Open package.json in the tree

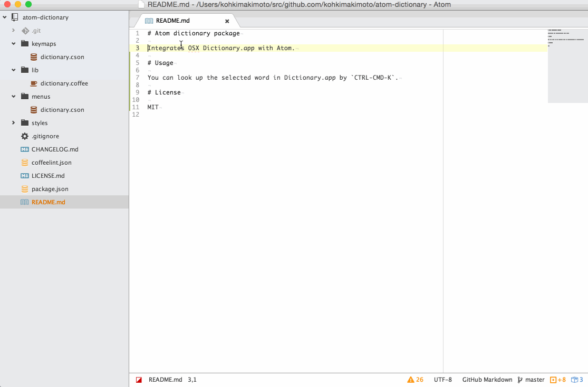click(x=50, y=189)
